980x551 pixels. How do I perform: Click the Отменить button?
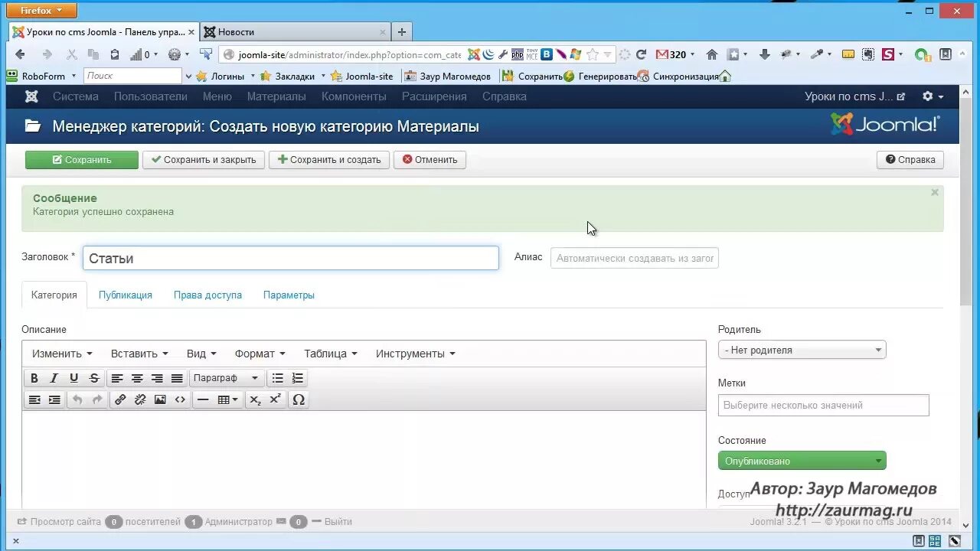[x=430, y=160]
